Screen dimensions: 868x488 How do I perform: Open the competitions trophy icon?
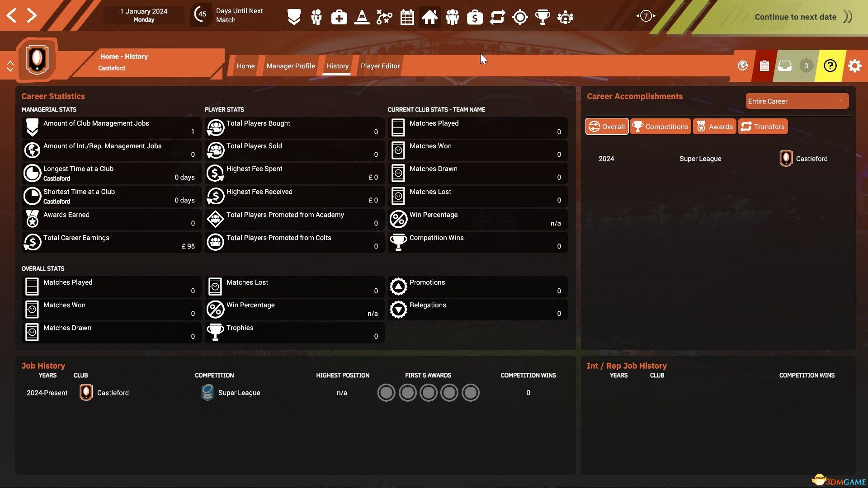point(542,17)
